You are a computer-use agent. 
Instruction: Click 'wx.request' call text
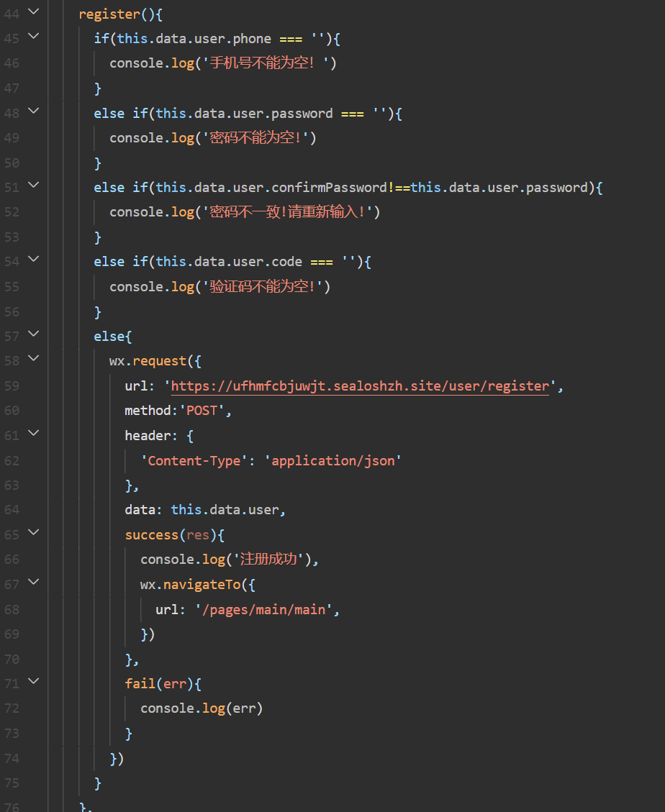(148, 361)
